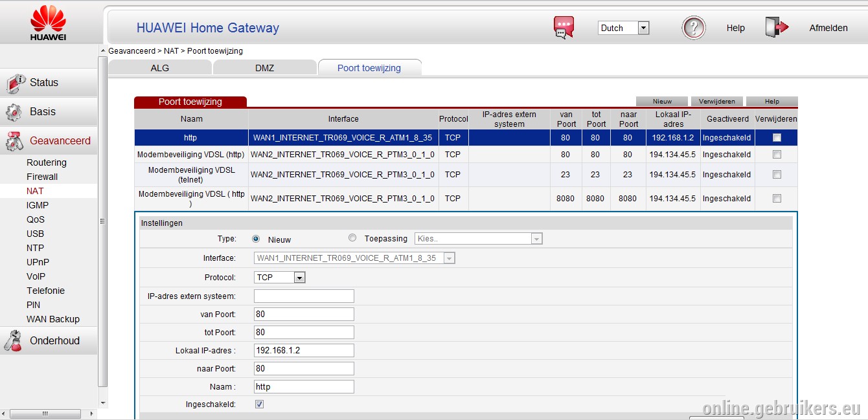Viewport: 868px width, 420px height.
Task: Open the PIN submenu
Action: pyautogui.click(x=34, y=305)
